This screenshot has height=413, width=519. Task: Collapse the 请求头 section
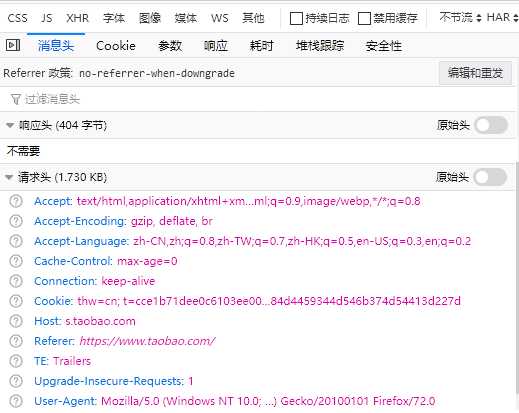pos(9,177)
